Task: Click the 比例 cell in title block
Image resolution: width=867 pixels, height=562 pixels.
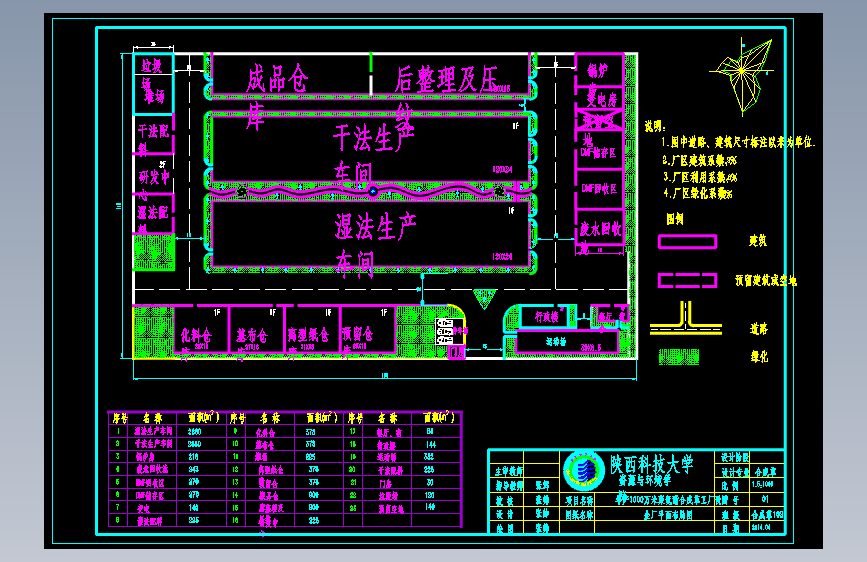Action: pyautogui.click(x=730, y=486)
